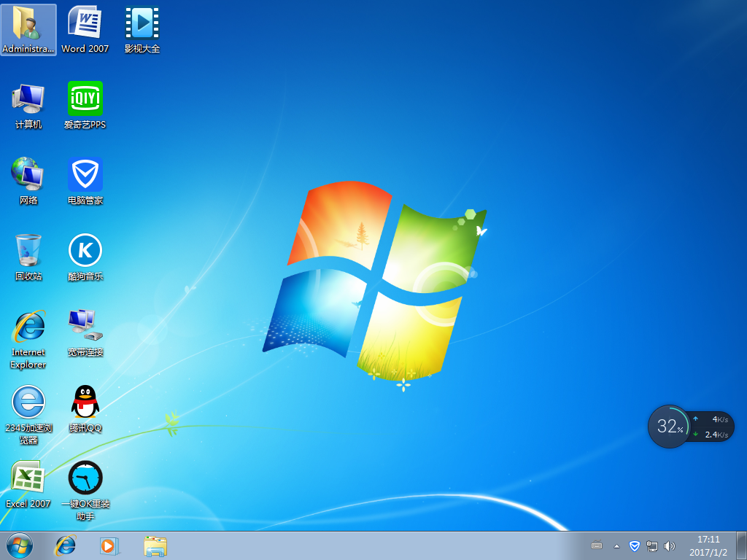747x560 pixels.
Task: Select the 计算机 desktop icon
Action: tap(28, 98)
